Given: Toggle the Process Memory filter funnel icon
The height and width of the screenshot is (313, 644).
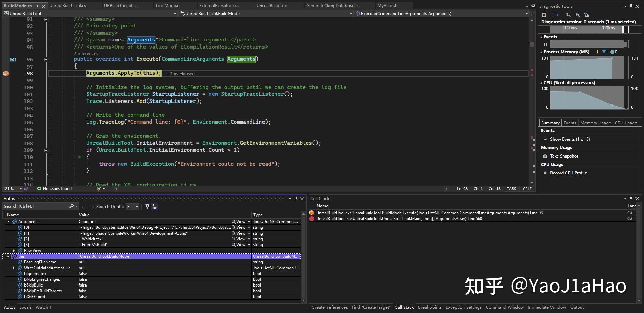Looking at the screenshot, I should tap(604, 52).
